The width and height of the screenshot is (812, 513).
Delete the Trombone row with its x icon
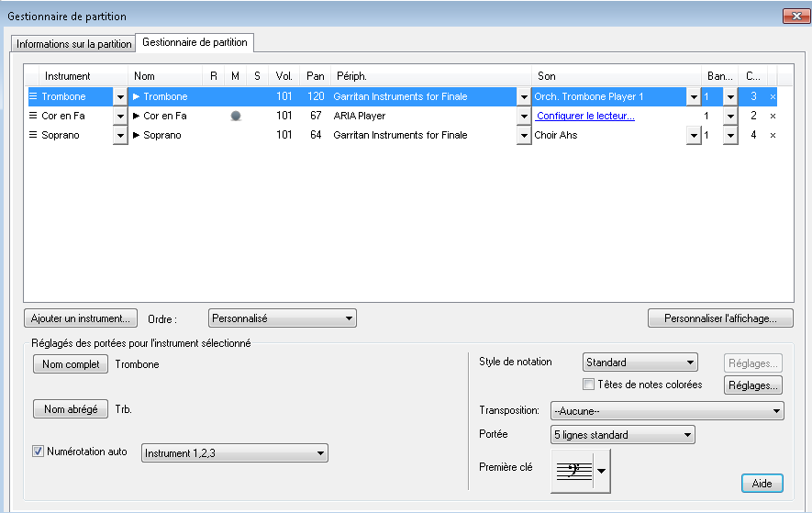773,96
